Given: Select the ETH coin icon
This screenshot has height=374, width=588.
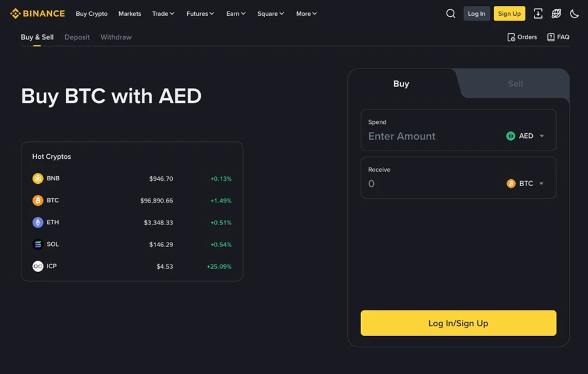Looking at the screenshot, I should (x=37, y=222).
